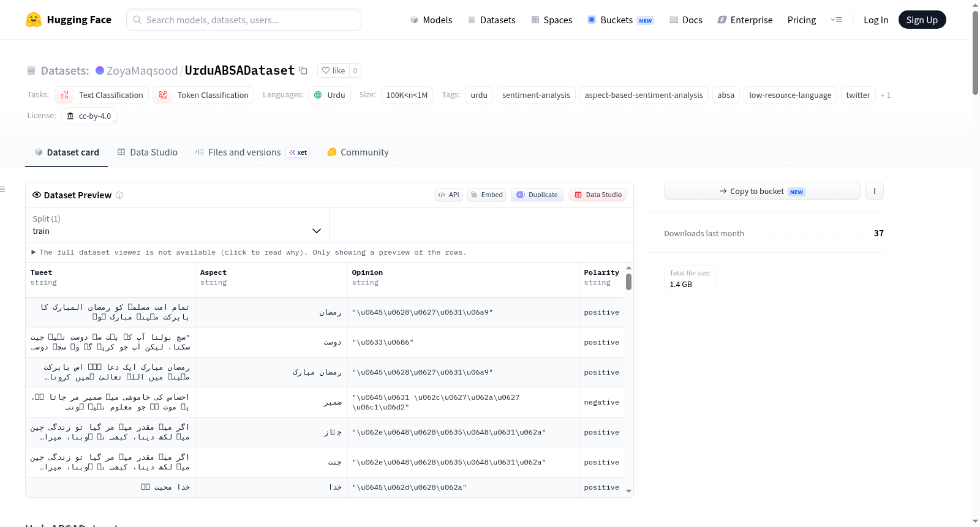Viewport: 980px width, 527px height.
Task: Select the 100K<n<1M size tag
Action: (407, 95)
